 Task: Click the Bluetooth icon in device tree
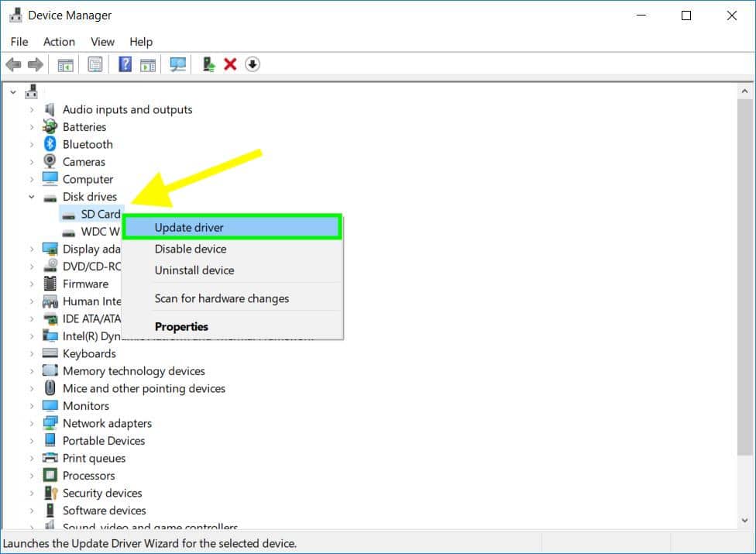click(x=50, y=144)
